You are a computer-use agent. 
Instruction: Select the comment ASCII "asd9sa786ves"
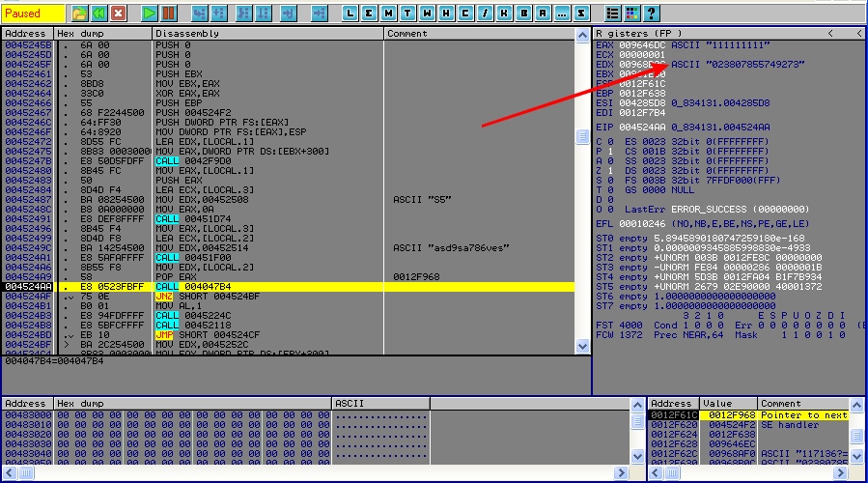pyautogui.click(x=451, y=247)
